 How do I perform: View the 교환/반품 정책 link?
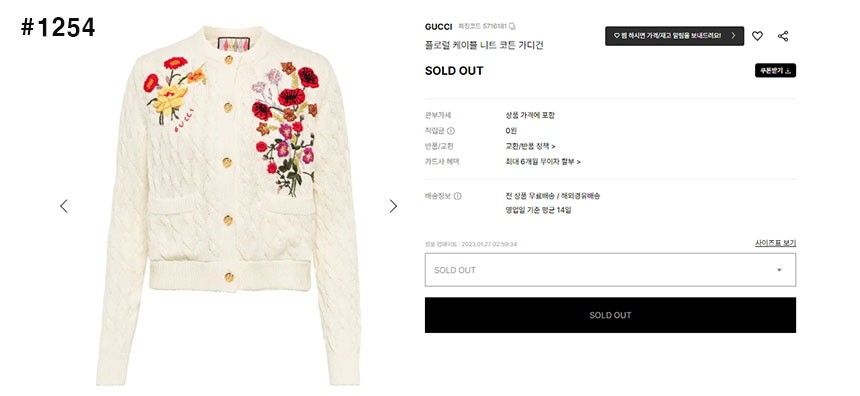(x=530, y=146)
